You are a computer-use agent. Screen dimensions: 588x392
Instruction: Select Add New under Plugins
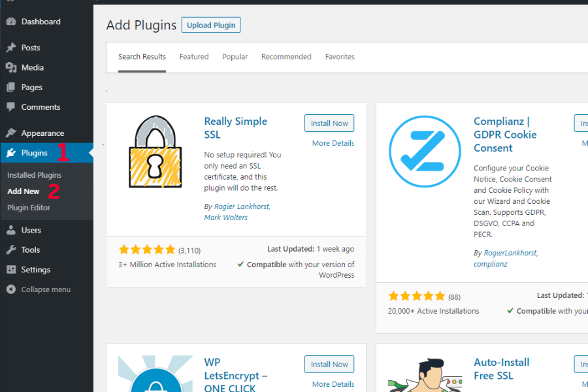pos(24,191)
